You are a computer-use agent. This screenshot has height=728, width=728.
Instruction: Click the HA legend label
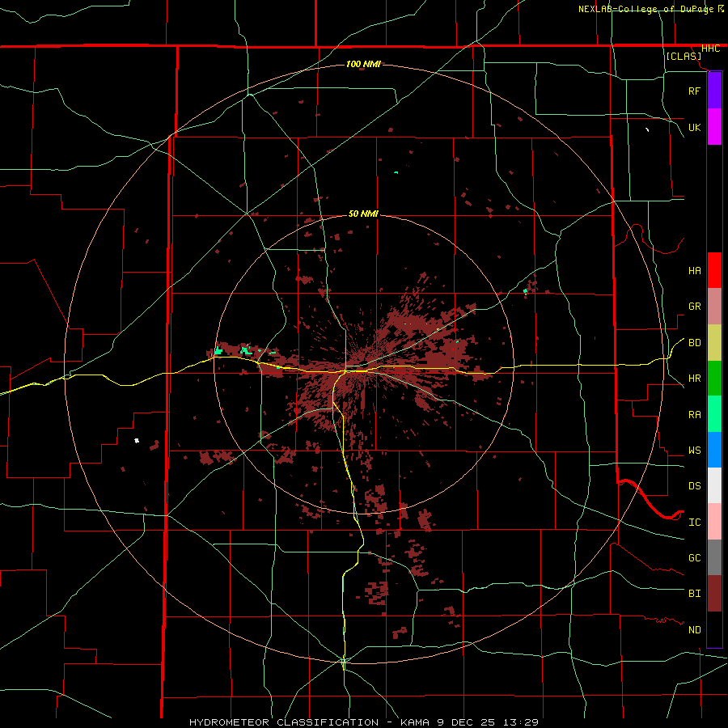tap(694, 270)
